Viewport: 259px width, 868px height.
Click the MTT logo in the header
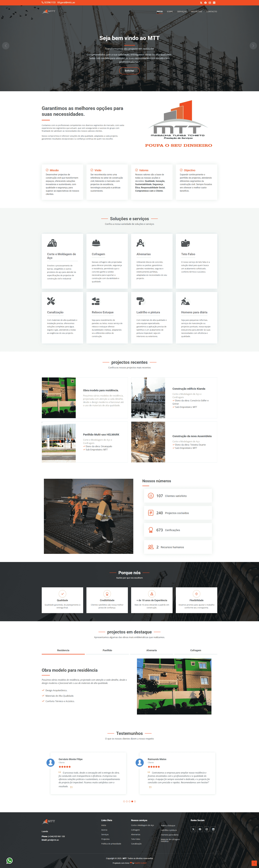click(x=49, y=11)
